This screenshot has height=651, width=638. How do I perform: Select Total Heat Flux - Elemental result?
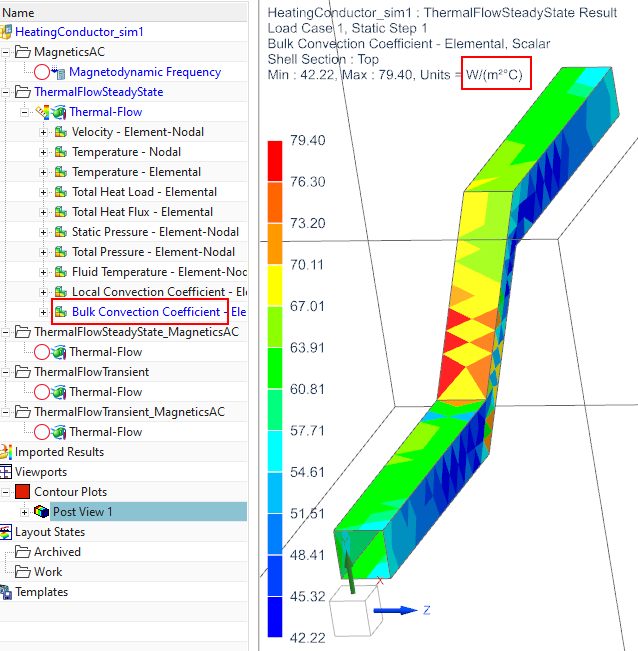tap(142, 212)
